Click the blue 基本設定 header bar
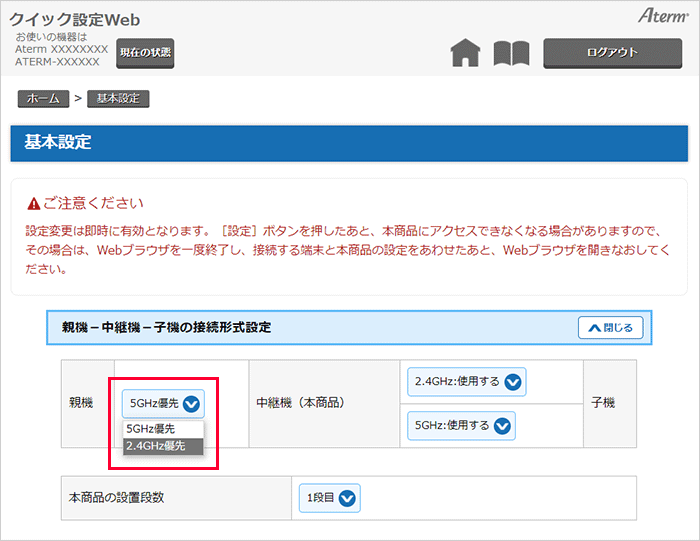This screenshot has height=541, width=700. point(349,143)
